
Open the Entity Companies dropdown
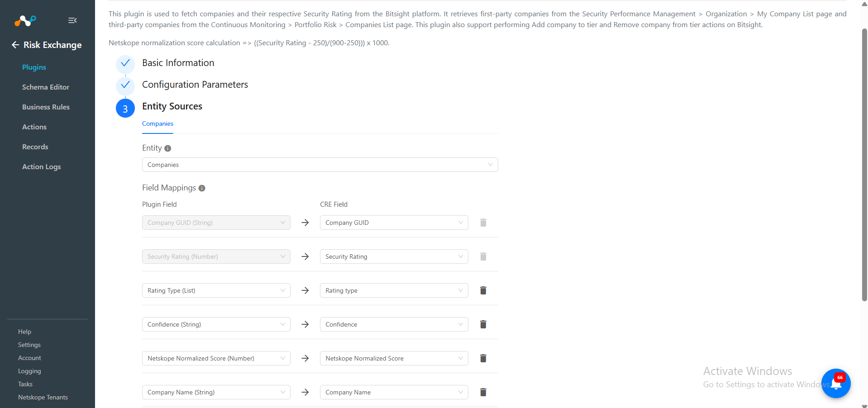point(320,165)
